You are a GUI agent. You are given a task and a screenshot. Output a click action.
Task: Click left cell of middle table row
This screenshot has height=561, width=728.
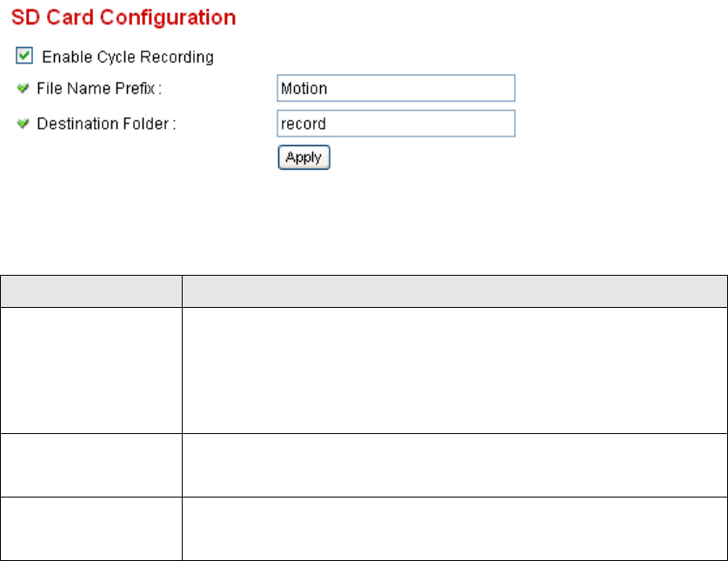[x=90, y=464]
